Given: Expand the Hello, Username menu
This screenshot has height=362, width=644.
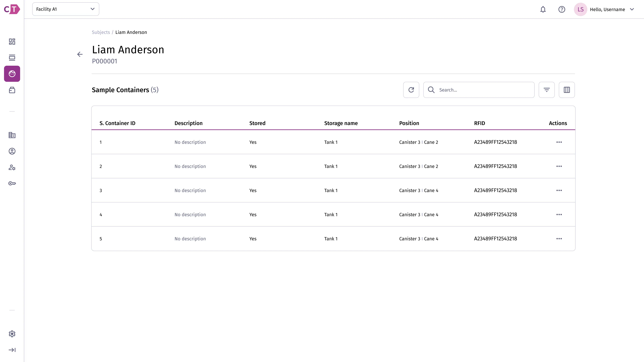Looking at the screenshot, I should coord(612,10).
